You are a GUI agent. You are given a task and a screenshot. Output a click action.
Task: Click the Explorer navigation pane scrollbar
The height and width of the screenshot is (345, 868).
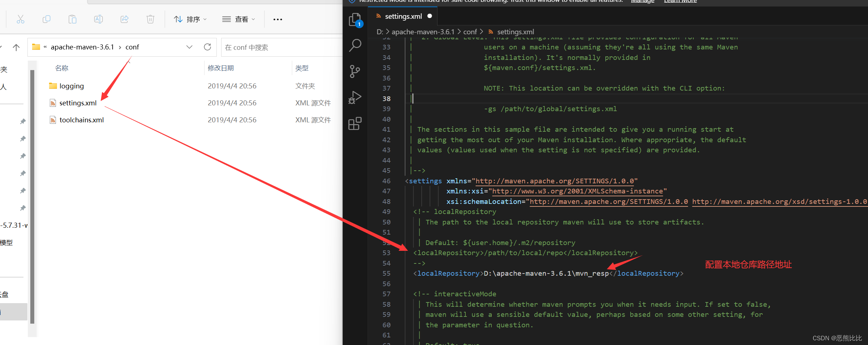(32, 197)
